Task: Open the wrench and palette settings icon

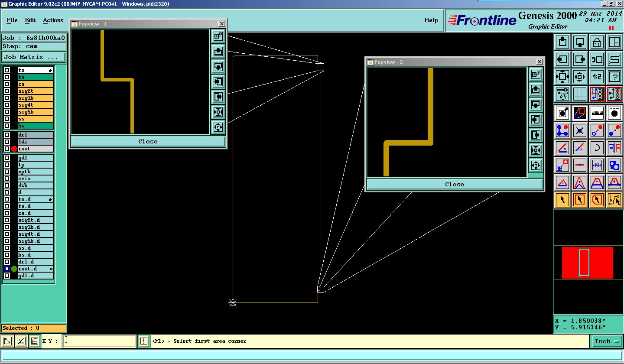Action: (x=562, y=94)
